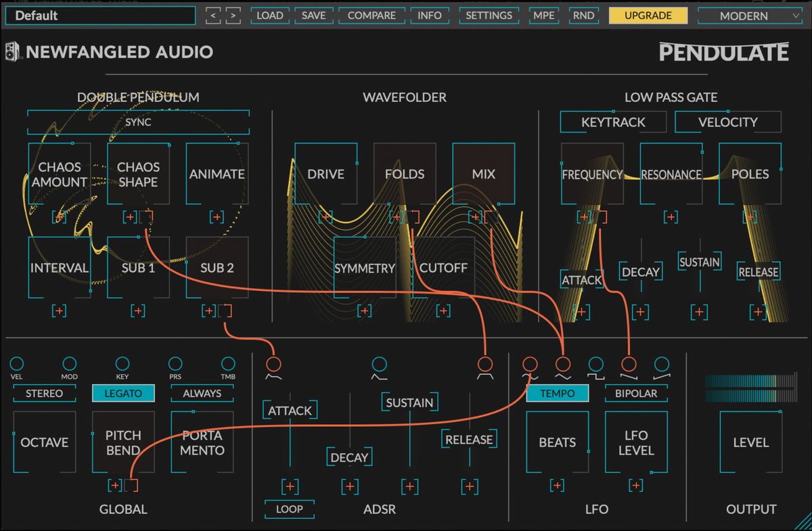Toggle LEGATO mode in the Global section
The height and width of the screenshot is (531, 812).
[x=123, y=392]
